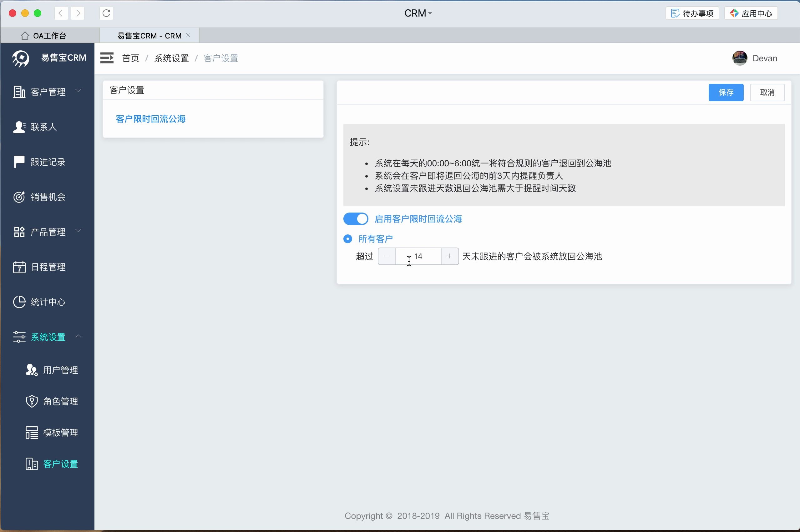
Task: Open 日程管理 calendar icon
Action: tap(19, 267)
